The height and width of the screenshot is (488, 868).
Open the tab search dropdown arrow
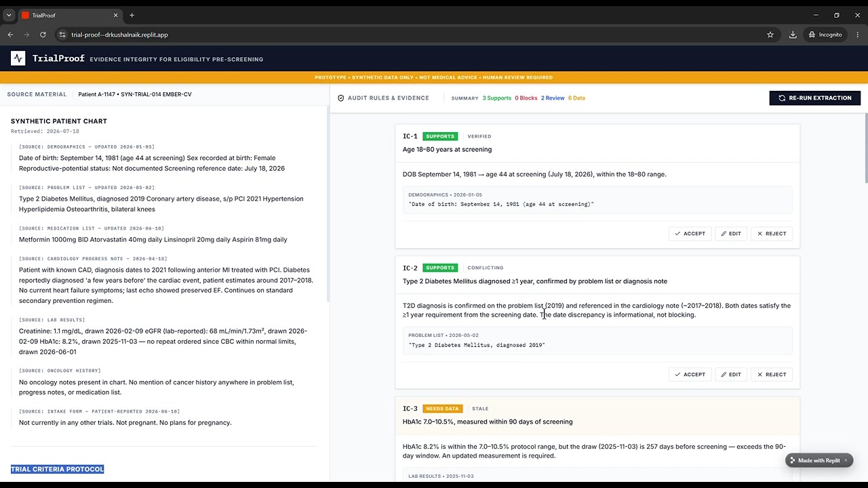(x=9, y=15)
